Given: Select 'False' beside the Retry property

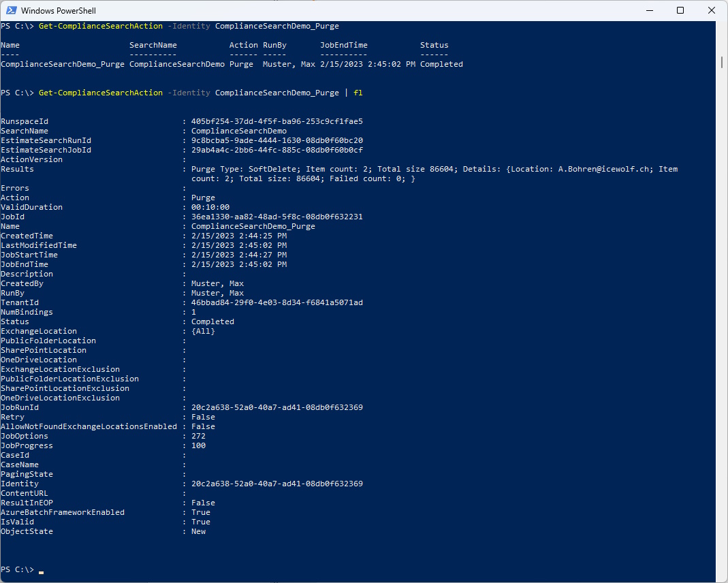Looking at the screenshot, I should tap(204, 417).
